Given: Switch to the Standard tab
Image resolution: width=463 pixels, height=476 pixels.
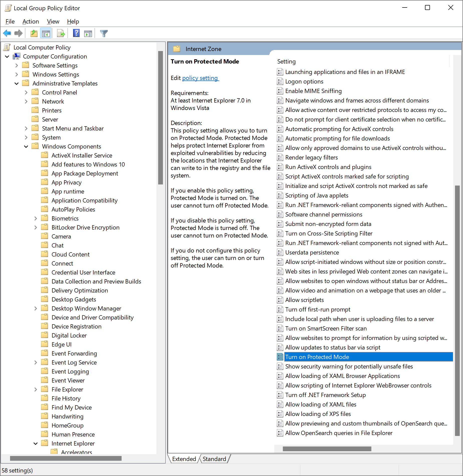Looking at the screenshot, I should (214, 459).
